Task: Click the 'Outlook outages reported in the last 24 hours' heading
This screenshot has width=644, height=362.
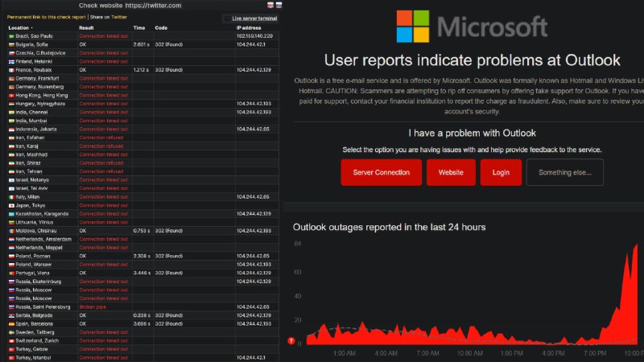Action: [x=389, y=227]
